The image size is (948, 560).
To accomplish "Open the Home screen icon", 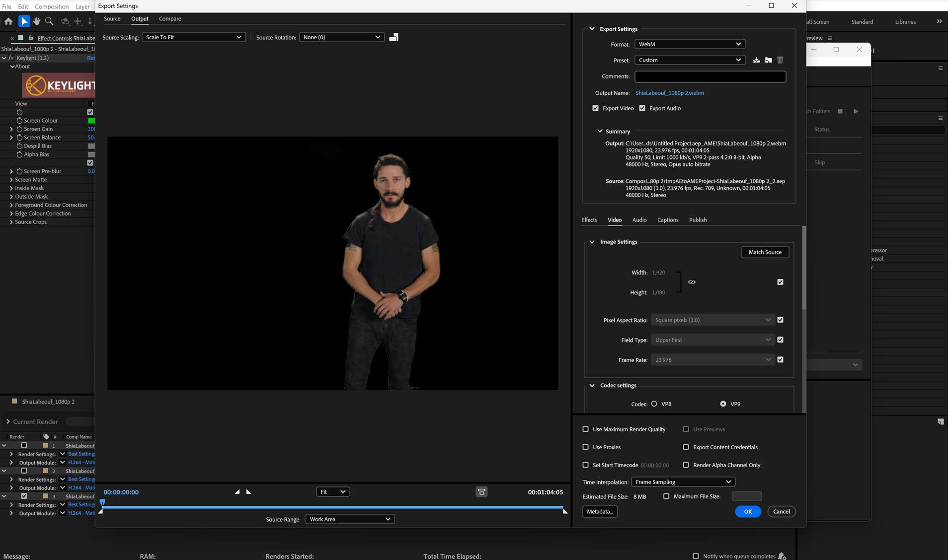I will pyautogui.click(x=8, y=21).
